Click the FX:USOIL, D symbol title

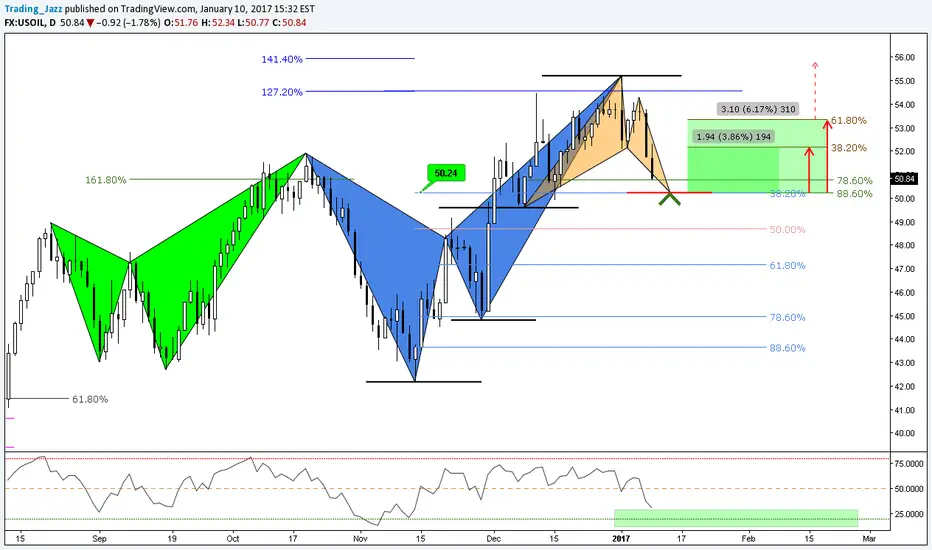point(30,23)
